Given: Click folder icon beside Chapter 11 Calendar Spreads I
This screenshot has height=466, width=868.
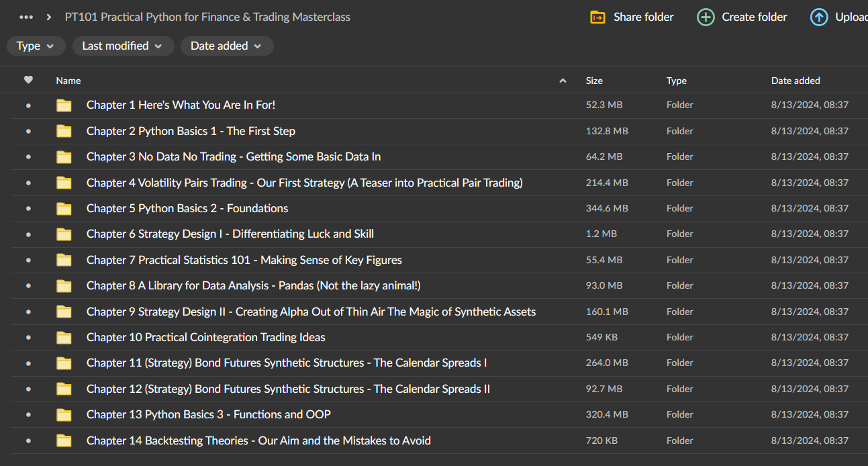Looking at the screenshot, I should point(64,363).
